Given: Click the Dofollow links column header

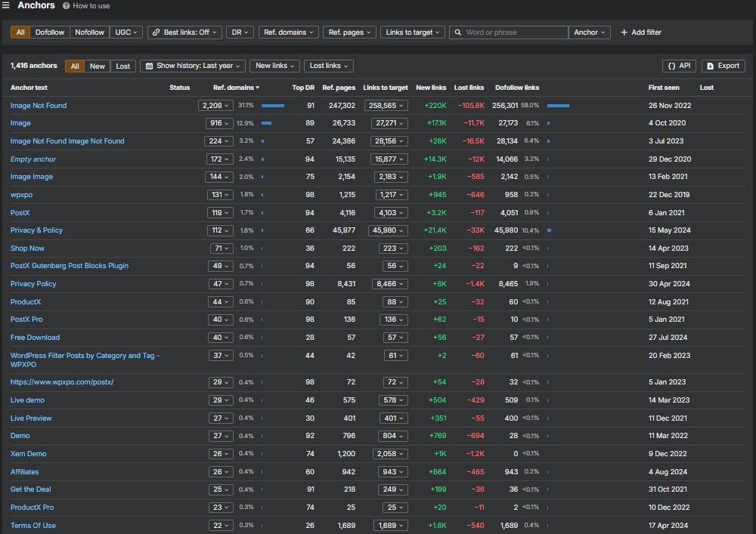Looking at the screenshot, I should pos(517,88).
